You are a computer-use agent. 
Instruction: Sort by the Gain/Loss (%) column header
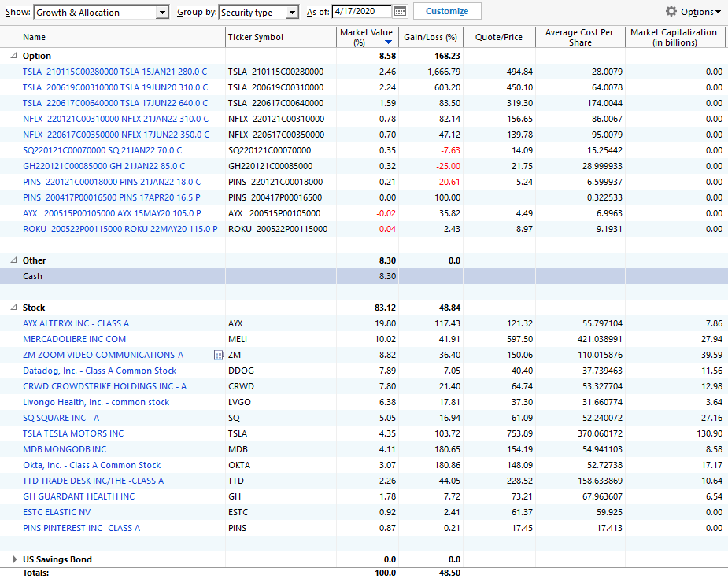point(431,37)
